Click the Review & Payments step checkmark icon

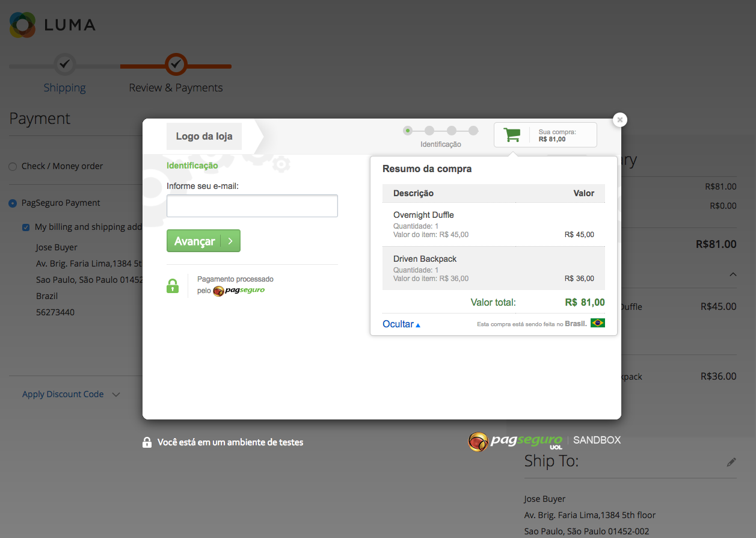click(x=176, y=64)
